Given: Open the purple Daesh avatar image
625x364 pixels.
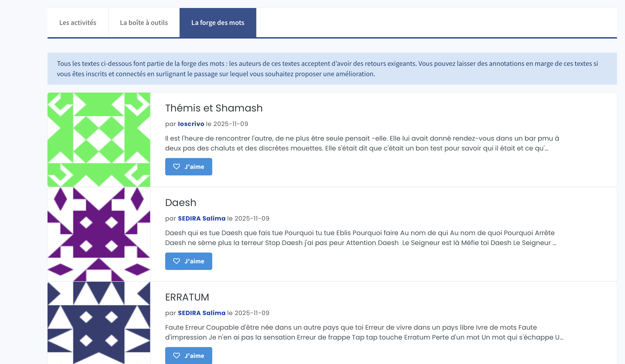Looking at the screenshot, I should pos(99,234).
